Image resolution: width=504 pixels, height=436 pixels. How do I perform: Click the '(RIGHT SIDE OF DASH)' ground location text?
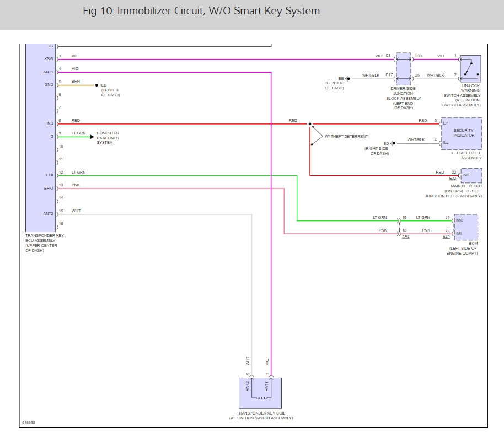pos(377,151)
